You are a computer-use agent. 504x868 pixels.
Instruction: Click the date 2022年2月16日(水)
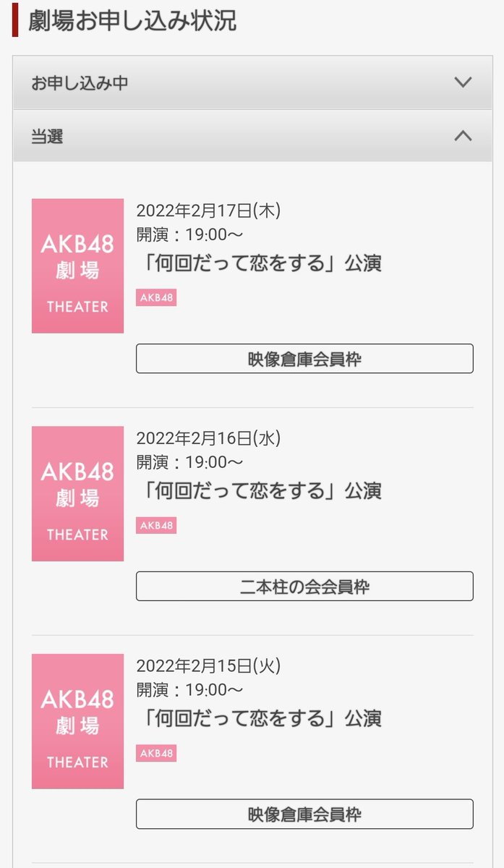pos(208,438)
